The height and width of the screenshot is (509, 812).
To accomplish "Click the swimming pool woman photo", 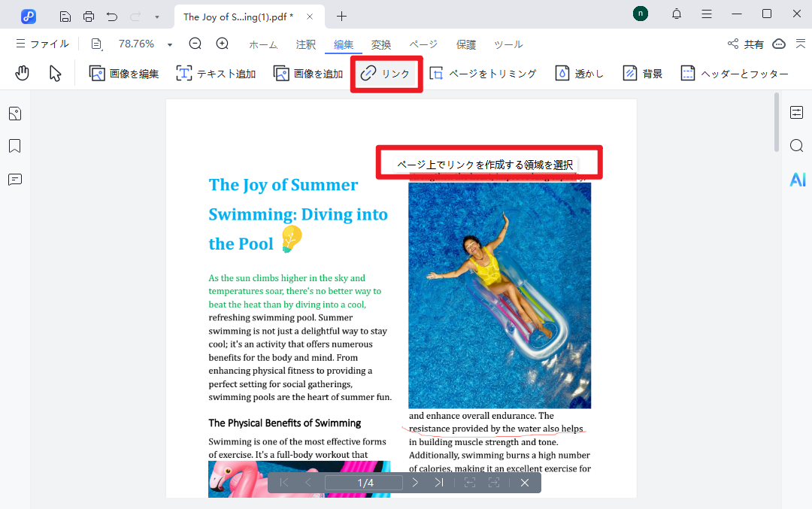I will [500, 295].
